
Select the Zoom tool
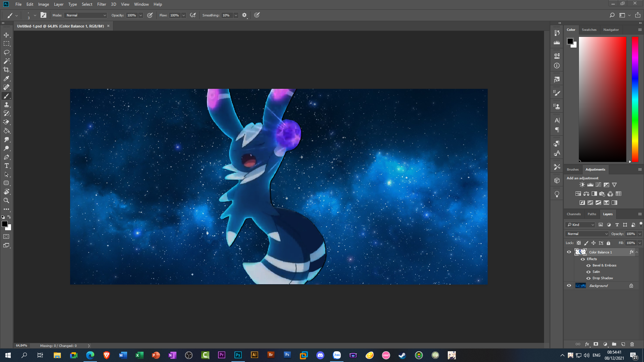pyautogui.click(x=6, y=200)
